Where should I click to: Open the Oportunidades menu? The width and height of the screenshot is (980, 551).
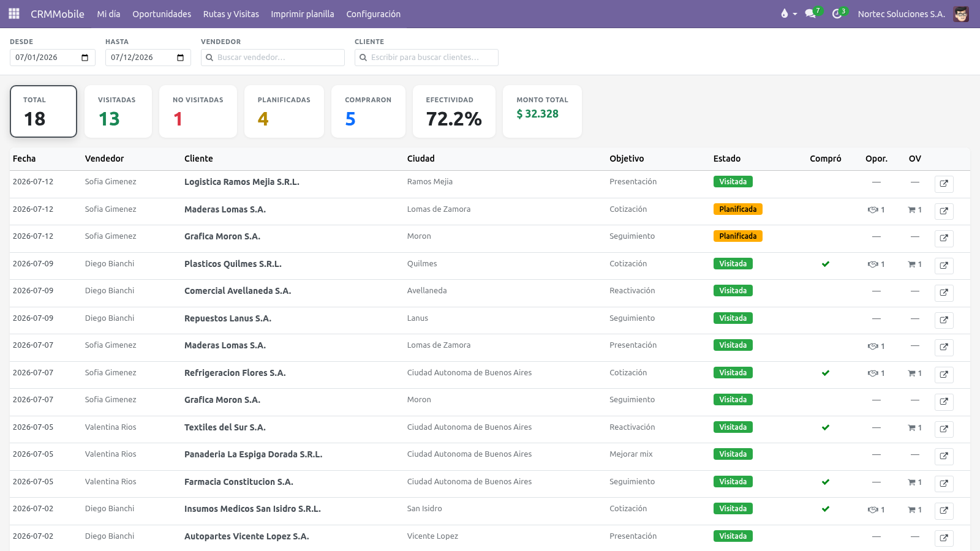pyautogui.click(x=162, y=14)
